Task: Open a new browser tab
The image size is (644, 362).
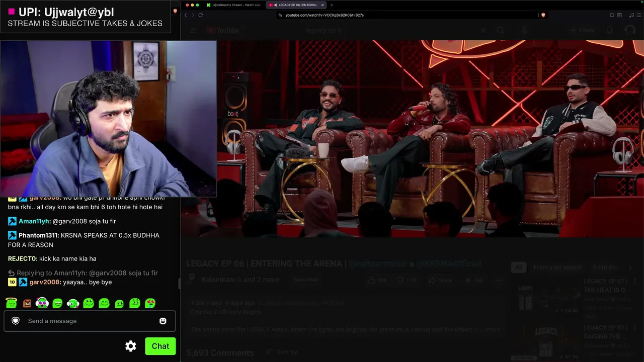Action: tap(332, 5)
